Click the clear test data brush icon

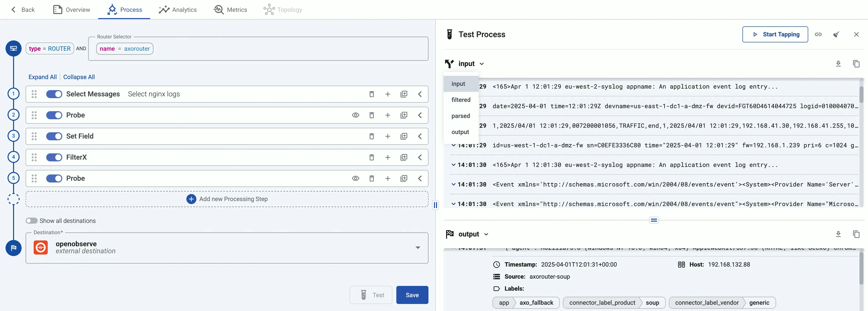point(836,34)
